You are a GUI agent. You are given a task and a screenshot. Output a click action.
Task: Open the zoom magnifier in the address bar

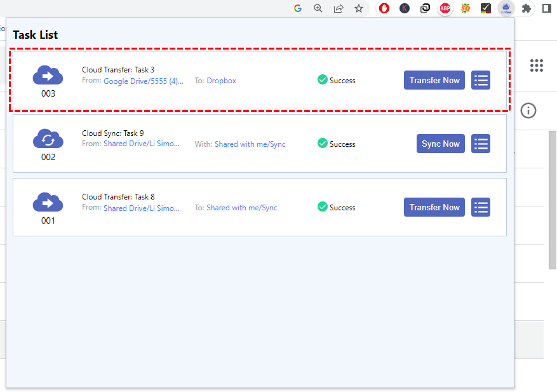(x=318, y=8)
